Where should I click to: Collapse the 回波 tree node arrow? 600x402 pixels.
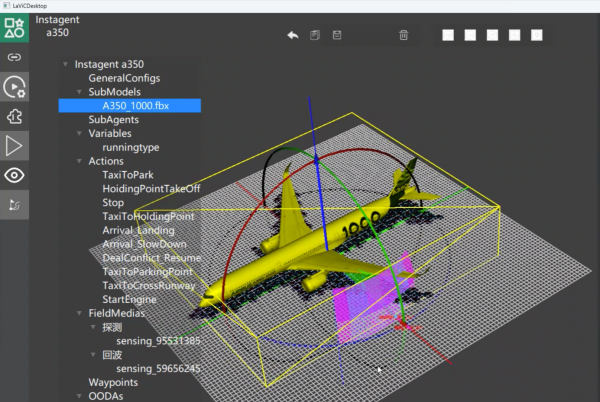click(x=93, y=355)
